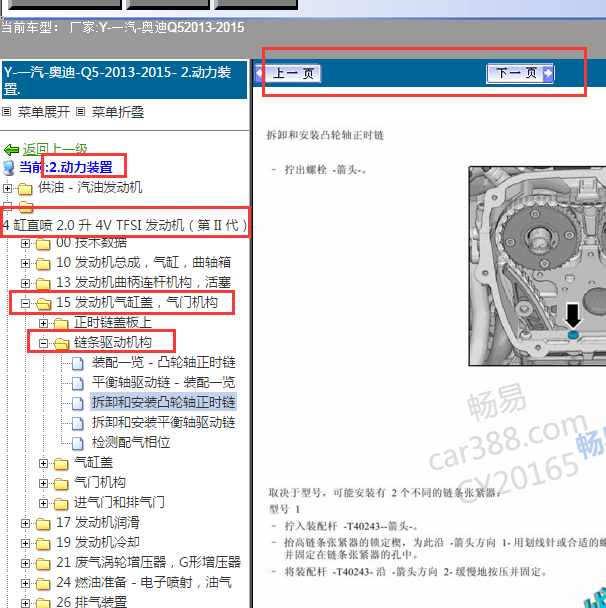
Task: Click document icon of 拆卸和安装凸轮轴正时链
Action: (x=78, y=403)
